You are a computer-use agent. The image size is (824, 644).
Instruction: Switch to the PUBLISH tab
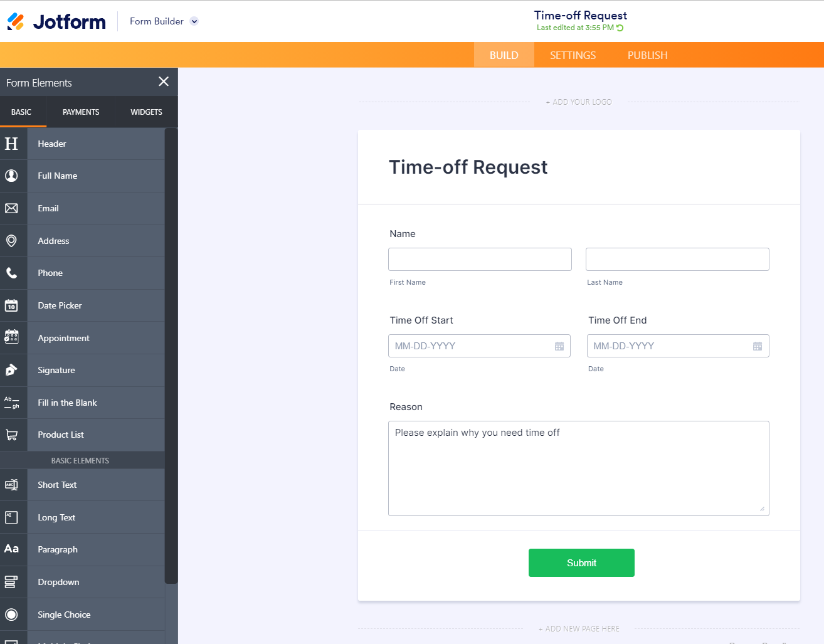647,55
